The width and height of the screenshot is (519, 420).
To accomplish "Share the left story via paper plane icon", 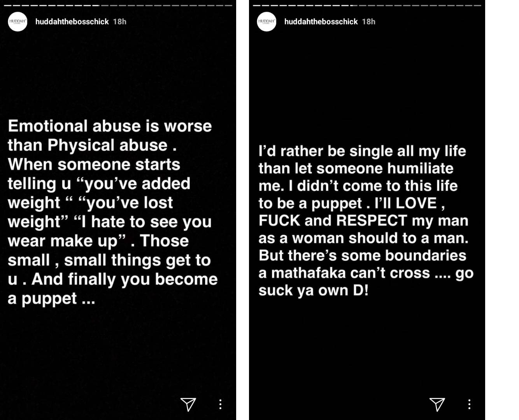I will click(188, 404).
